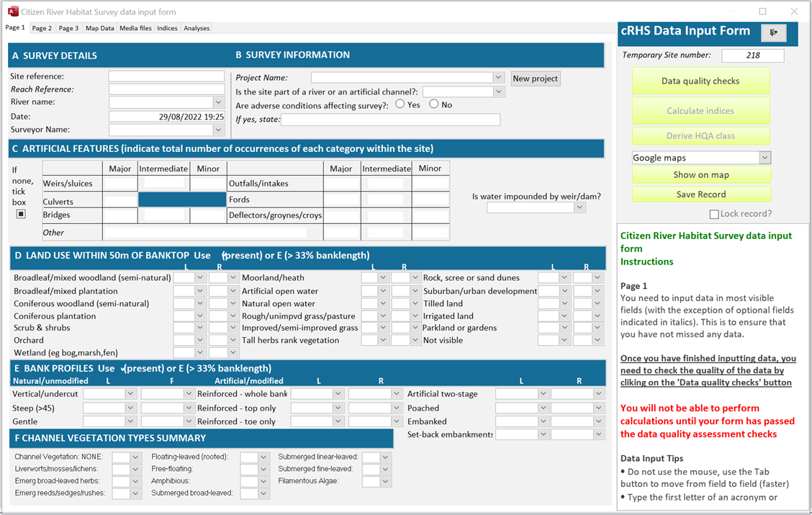Screen dimensions: 812x515
Task: Select No for adverse conditions affecting survey
Action: (434, 104)
